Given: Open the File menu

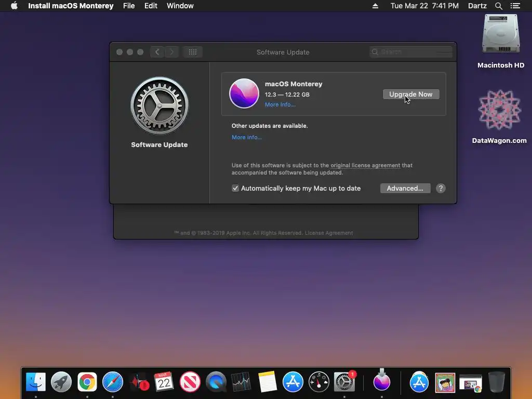Looking at the screenshot, I should (x=129, y=6).
